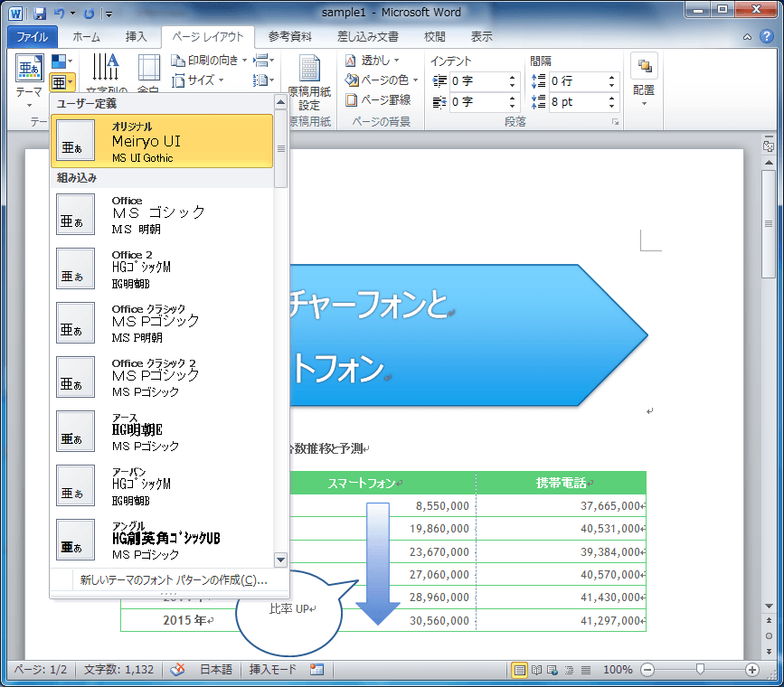
Task: Switch to the 挿入 tab
Action: (136, 36)
